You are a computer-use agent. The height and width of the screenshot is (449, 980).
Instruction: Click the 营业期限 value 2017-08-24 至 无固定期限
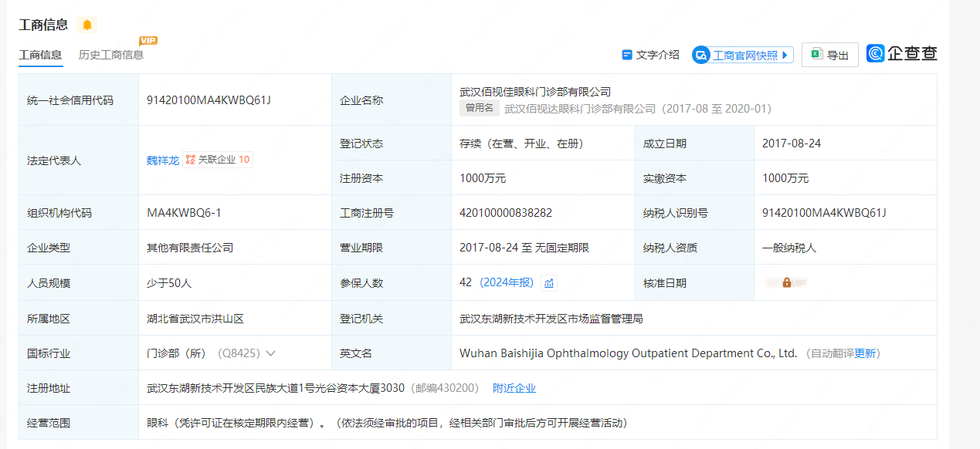point(524,248)
